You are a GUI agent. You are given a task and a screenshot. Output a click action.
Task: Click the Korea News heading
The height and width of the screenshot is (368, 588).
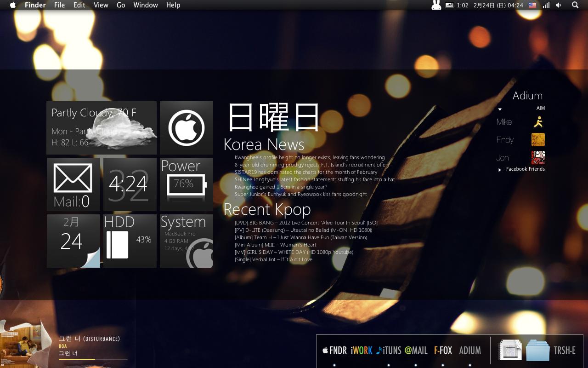pyautogui.click(x=264, y=144)
